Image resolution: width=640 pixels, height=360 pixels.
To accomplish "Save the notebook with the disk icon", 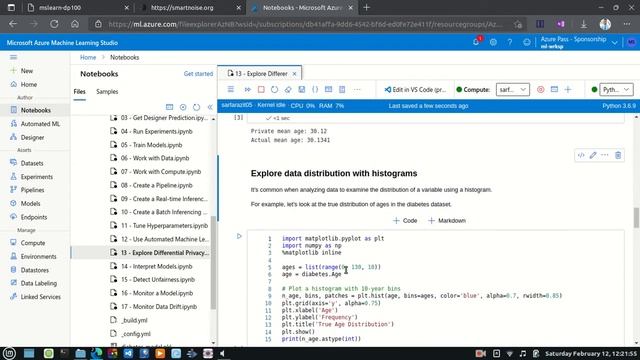I will pos(302,89).
